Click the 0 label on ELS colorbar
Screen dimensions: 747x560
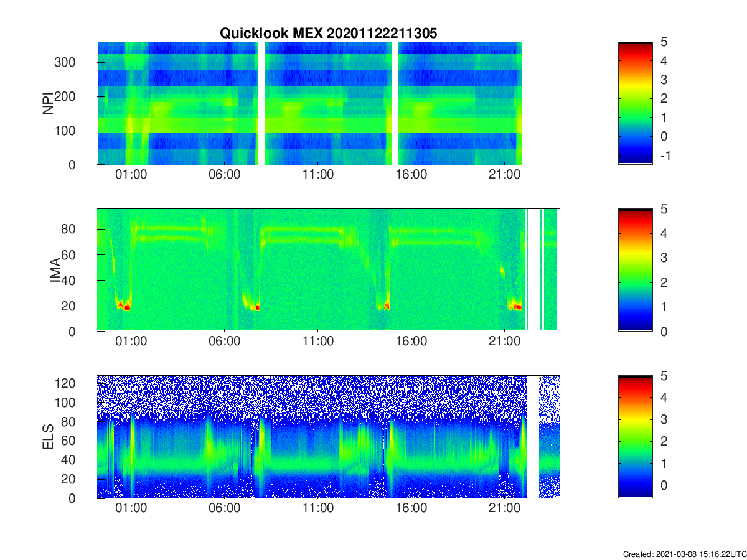[664, 487]
